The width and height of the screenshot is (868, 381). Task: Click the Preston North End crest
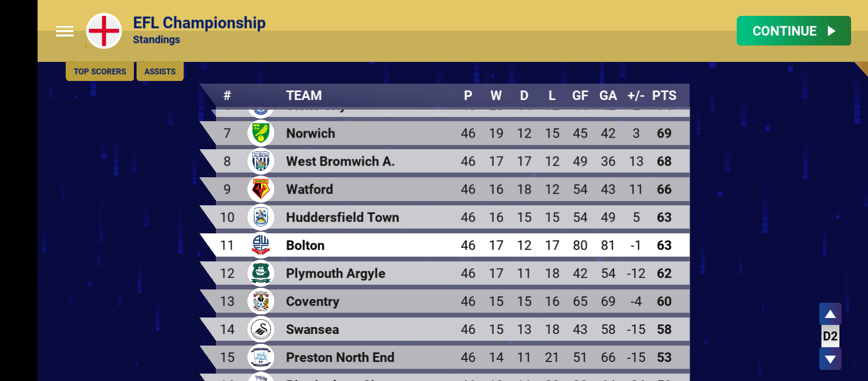pyautogui.click(x=260, y=358)
